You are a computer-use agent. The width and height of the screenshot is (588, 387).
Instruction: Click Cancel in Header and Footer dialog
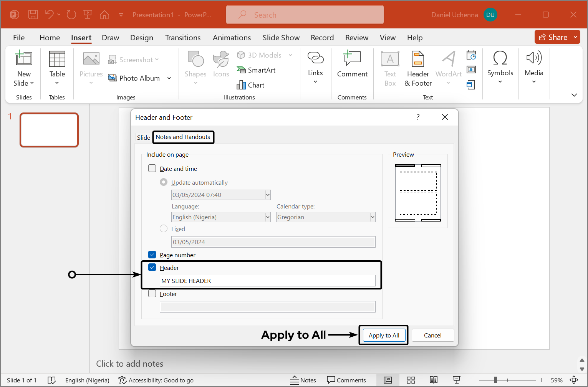click(x=432, y=335)
